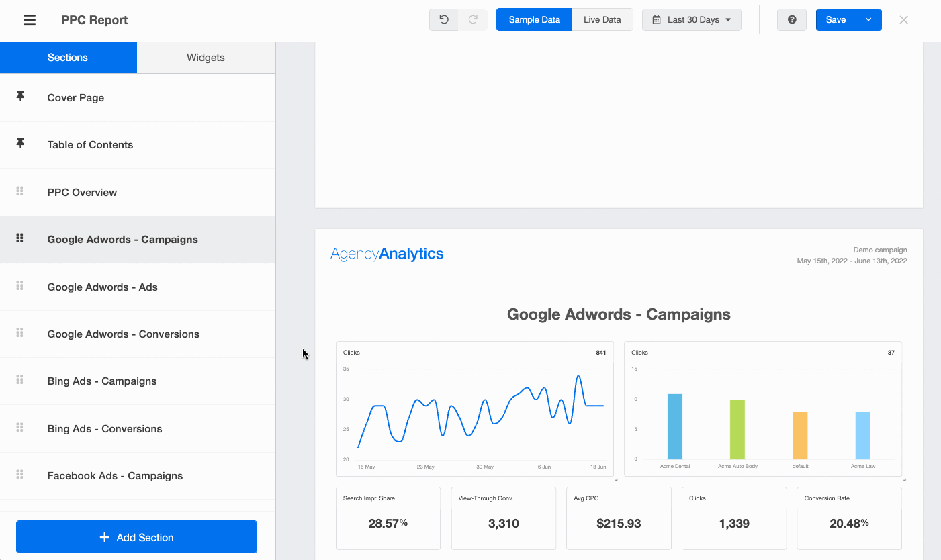Screen dimensions: 941x560
Task: Click the Save button
Action: click(836, 19)
